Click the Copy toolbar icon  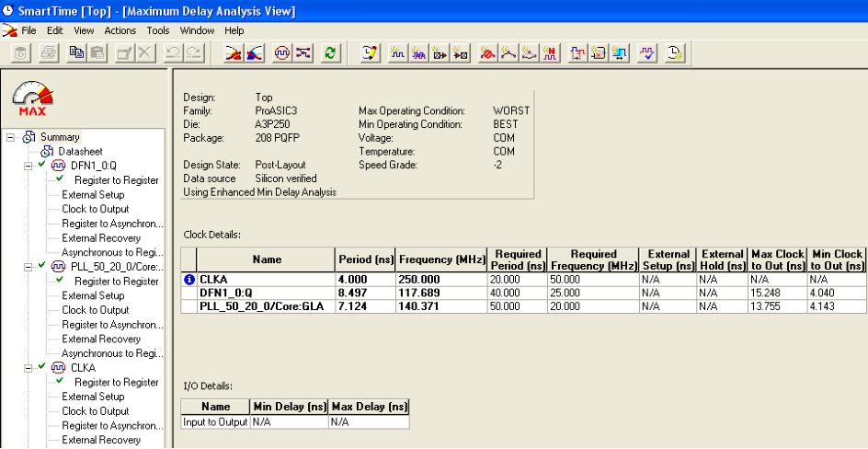click(x=77, y=53)
